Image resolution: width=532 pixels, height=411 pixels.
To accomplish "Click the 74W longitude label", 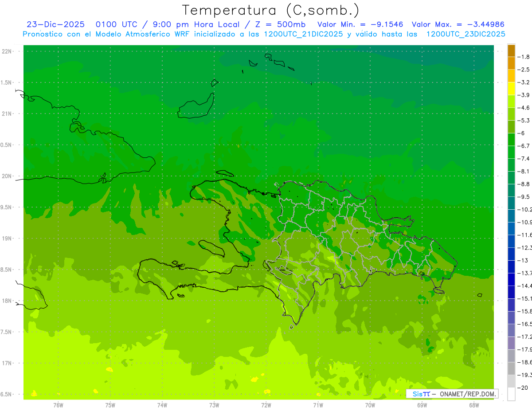I will click(x=162, y=405).
